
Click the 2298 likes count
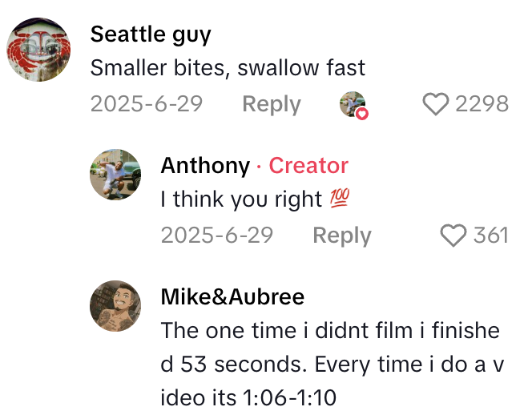[x=482, y=104]
